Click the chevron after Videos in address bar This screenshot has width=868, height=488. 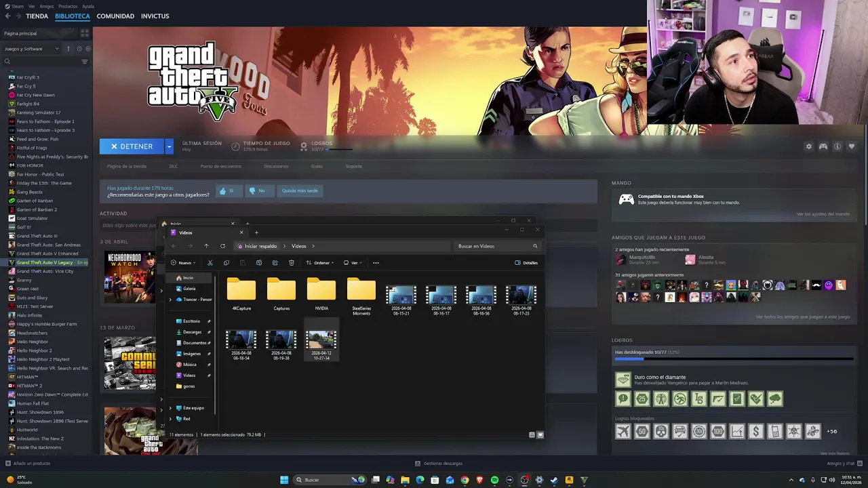(313, 246)
